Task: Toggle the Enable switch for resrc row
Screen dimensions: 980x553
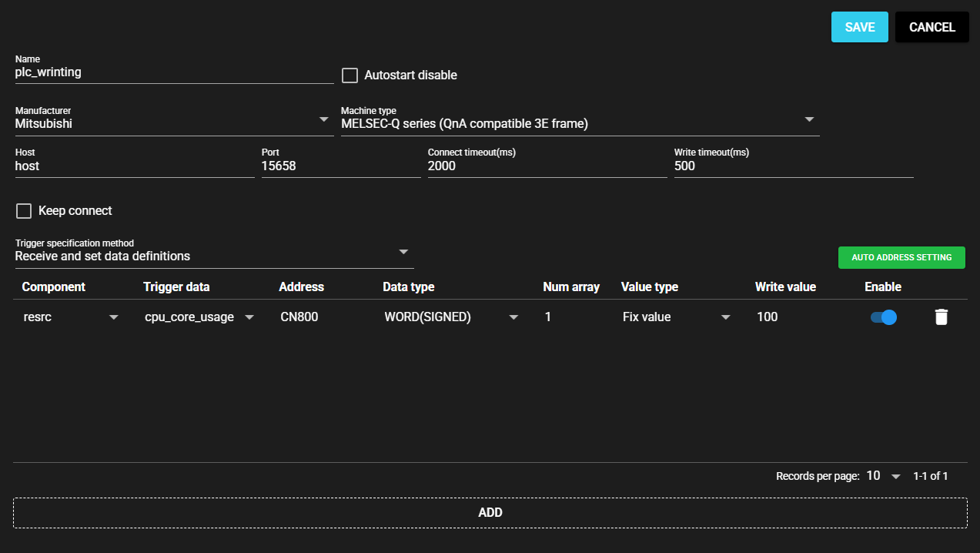Action: [x=883, y=317]
